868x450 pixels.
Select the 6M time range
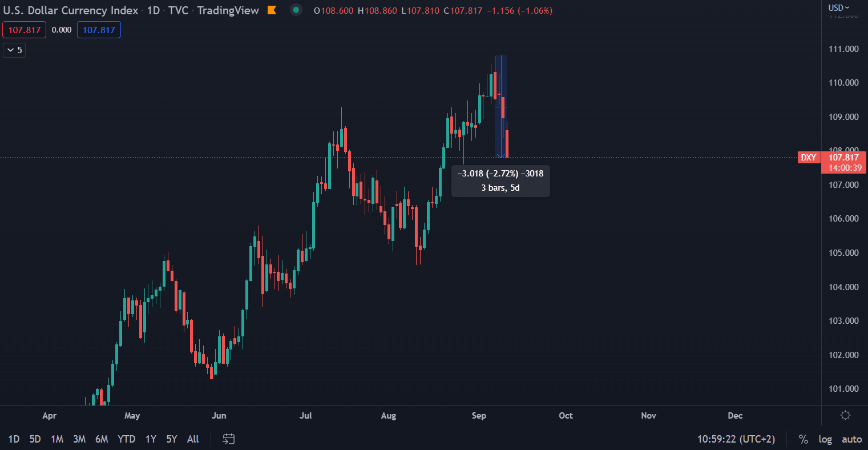pyautogui.click(x=102, y=439)
